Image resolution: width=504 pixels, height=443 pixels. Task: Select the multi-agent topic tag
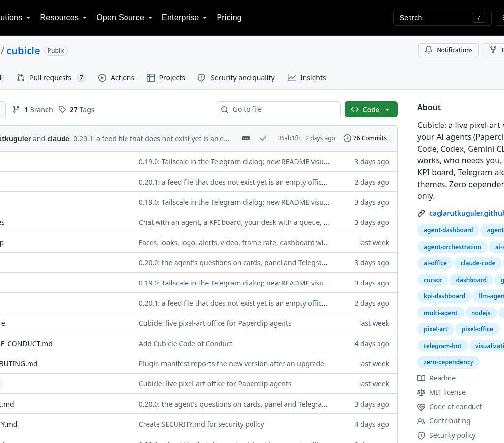click(441, 313)
